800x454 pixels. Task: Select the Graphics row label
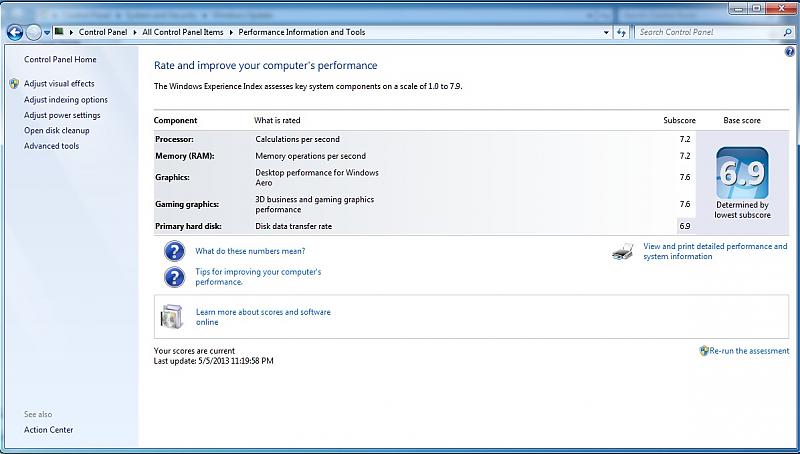172,178
